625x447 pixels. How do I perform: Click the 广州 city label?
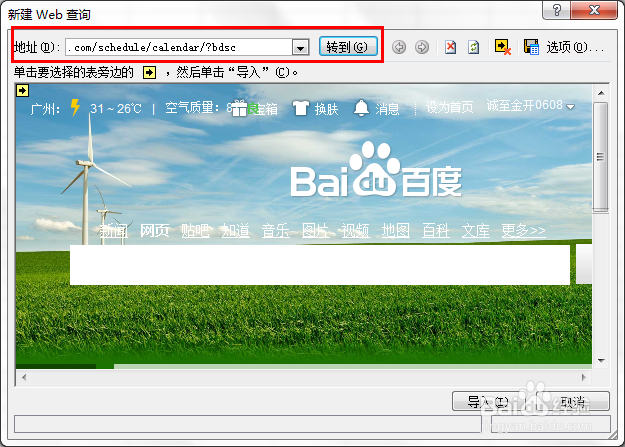[x=45, y=108]
